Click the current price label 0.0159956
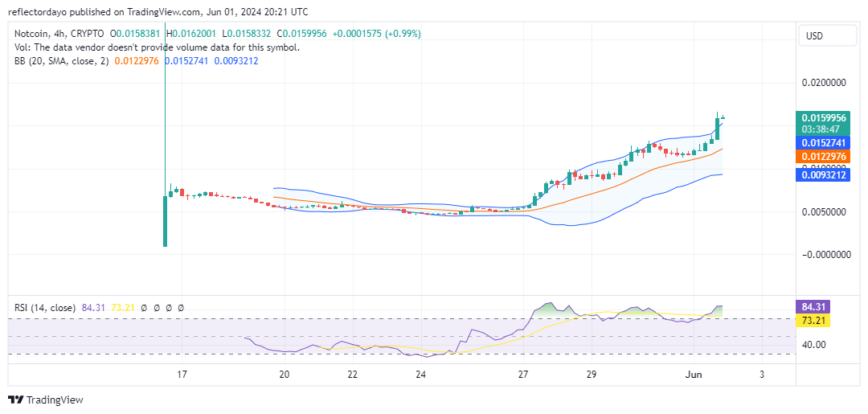This screenshot has height=414, width=868. 822,117
